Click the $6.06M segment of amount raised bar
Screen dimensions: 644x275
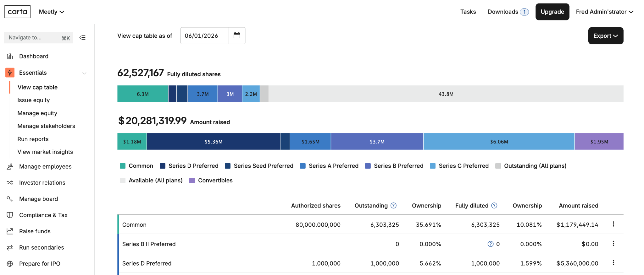[499, 142]
